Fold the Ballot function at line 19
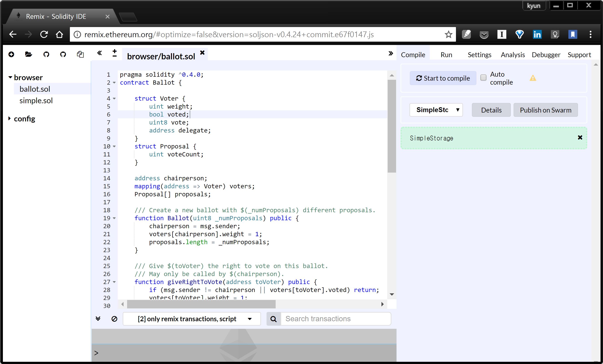The image size is (603, 364). point(114,218)
